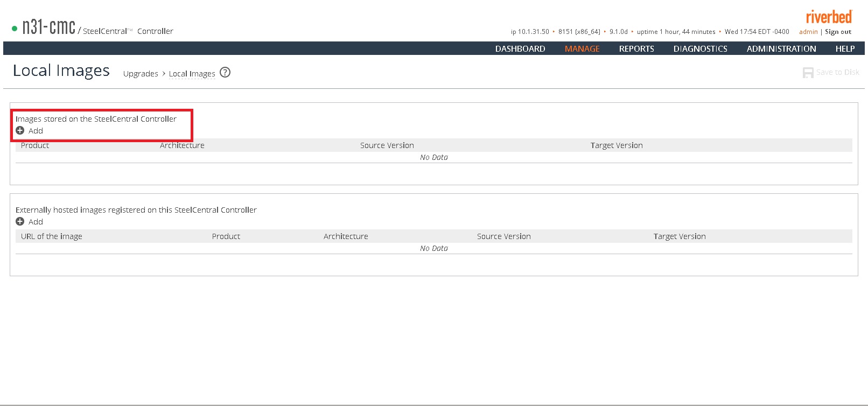The width and height of the screenshot is (868, 406).
Task: Sign out of the controller
Action: point(838,32)
